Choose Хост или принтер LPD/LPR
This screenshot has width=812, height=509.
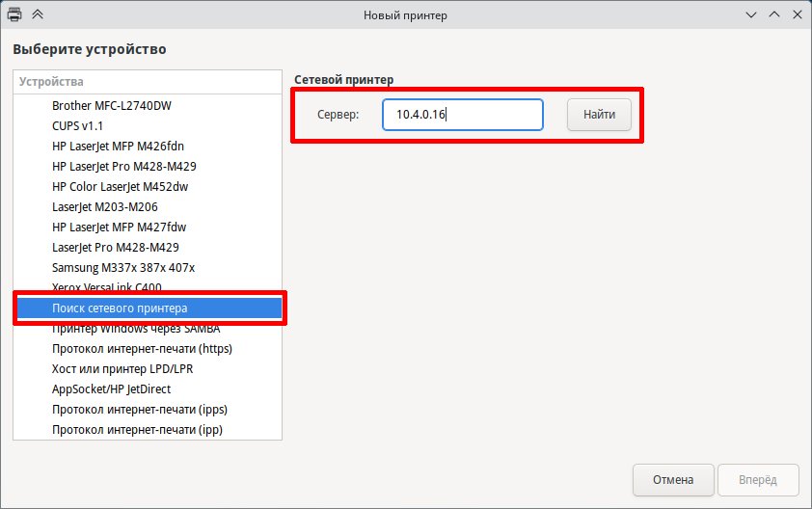click(x=122, y=368)
